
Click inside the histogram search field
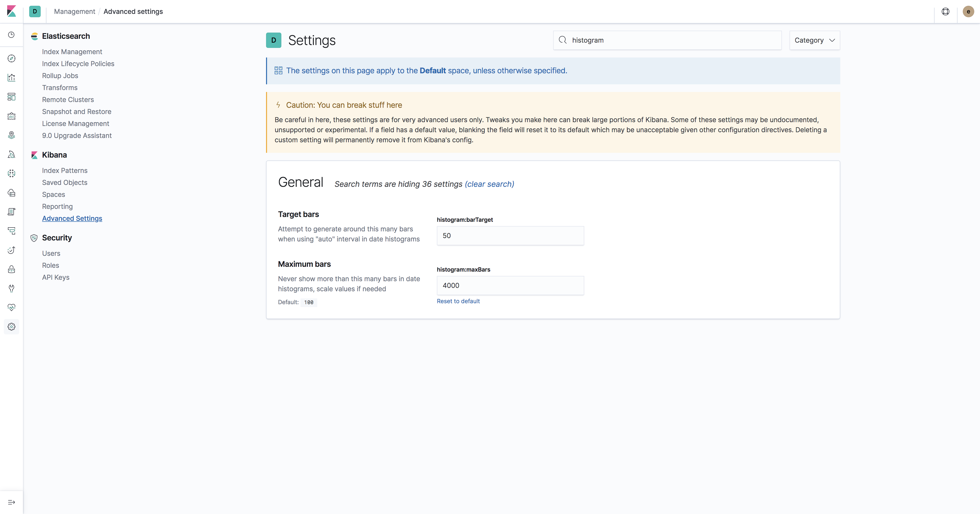point(666,40)
